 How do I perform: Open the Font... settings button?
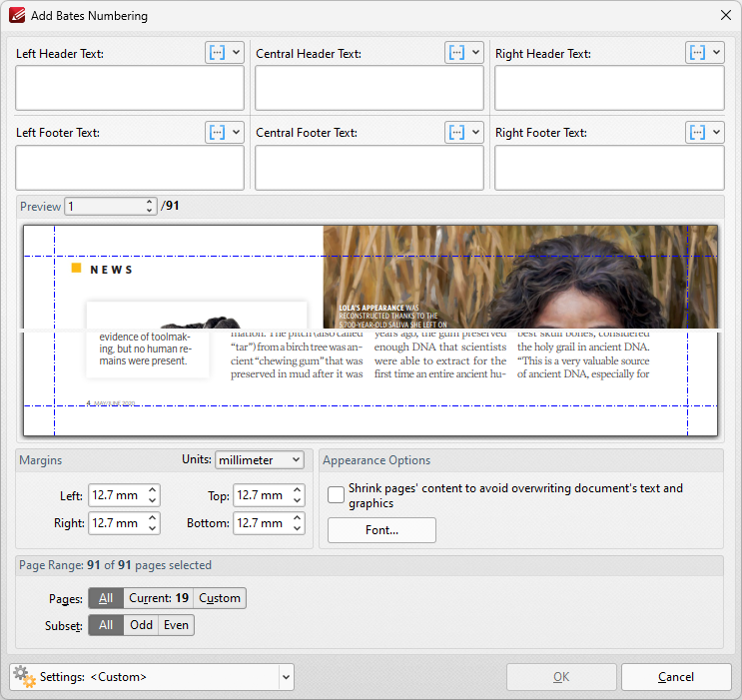click(381, 530)
